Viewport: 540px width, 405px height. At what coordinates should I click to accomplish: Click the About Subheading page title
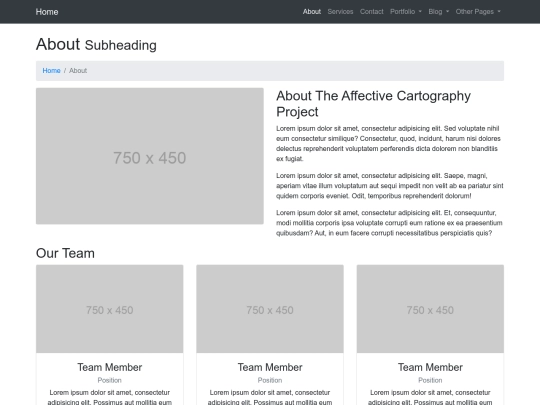pos(96,44)
